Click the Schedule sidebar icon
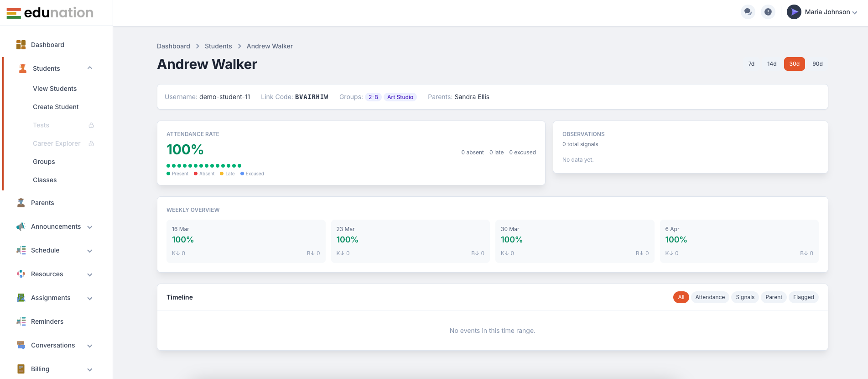The image size is (868, 379). [x=21, y=250]
